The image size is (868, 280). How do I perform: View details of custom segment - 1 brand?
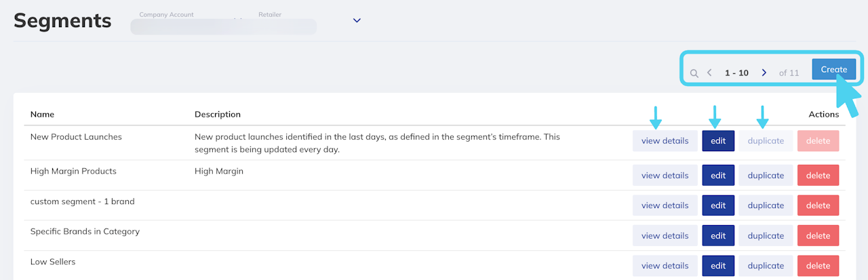(x=665, y=205)
